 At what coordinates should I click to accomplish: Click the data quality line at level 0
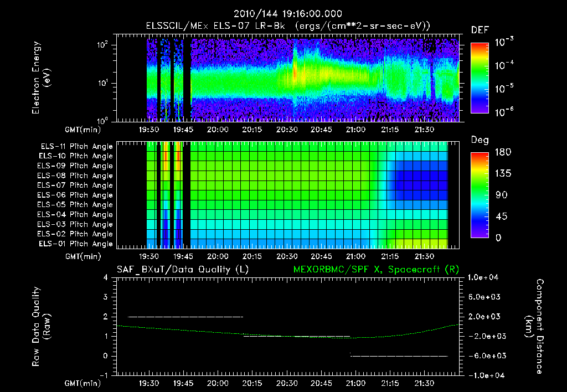click(x=399, y=356)
